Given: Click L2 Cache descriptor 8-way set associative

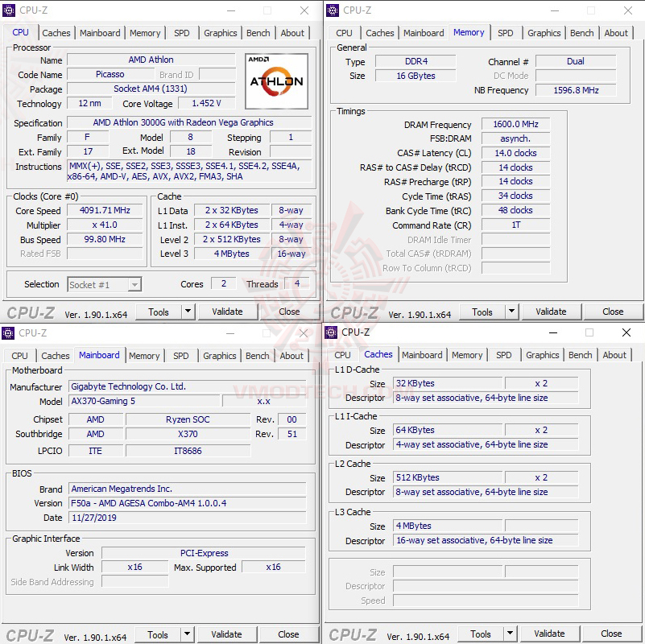Looking at the screenshot, I should click(x=486, y=492).
